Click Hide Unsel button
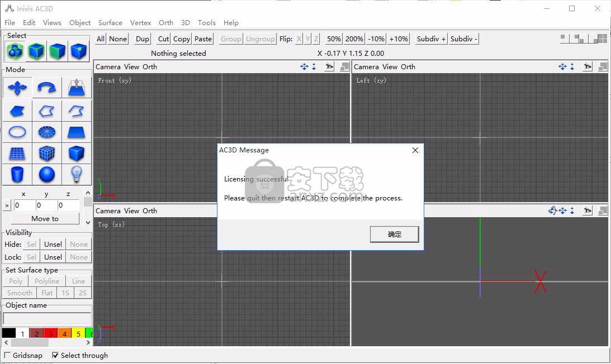 pyautogui.click(x=53, y=244)
